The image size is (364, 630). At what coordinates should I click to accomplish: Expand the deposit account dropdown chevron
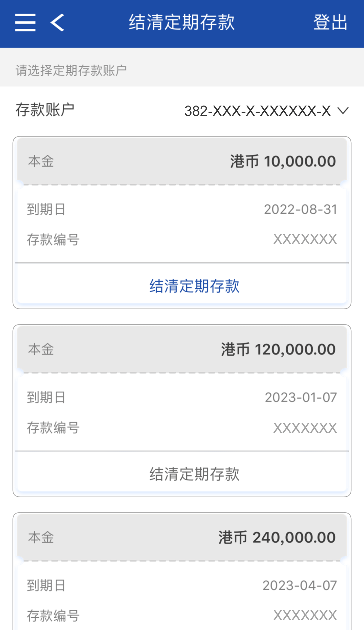343,111
